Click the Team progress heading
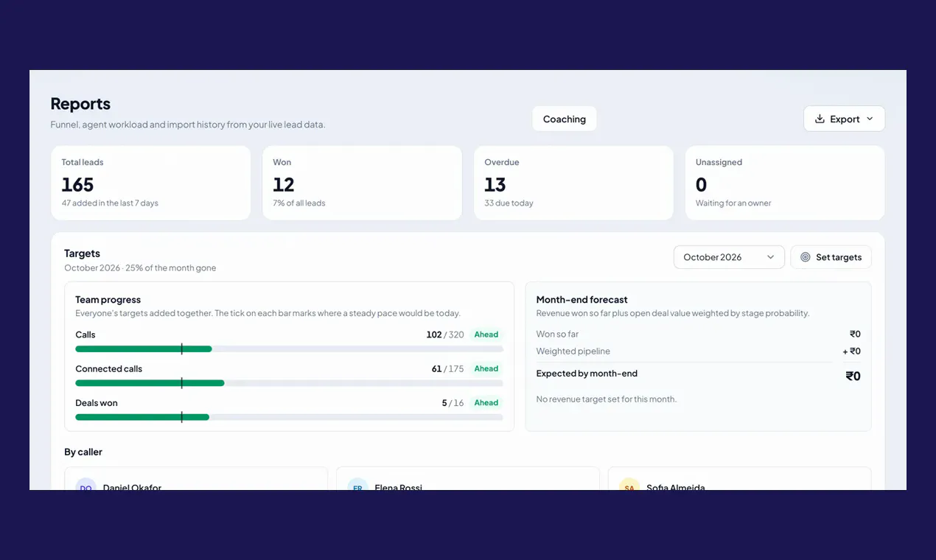 (x=108, y=300)
